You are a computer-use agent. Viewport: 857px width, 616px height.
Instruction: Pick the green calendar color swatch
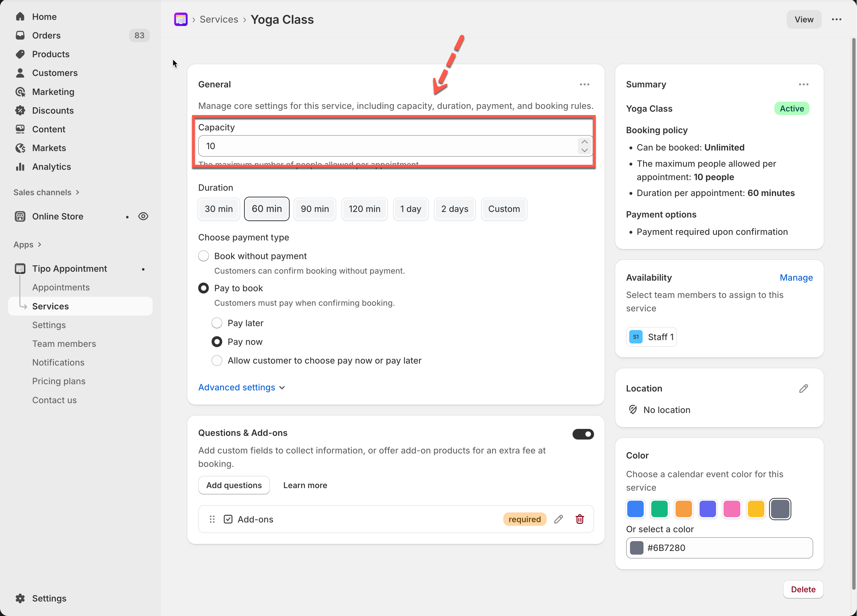[x=659, y=509]
